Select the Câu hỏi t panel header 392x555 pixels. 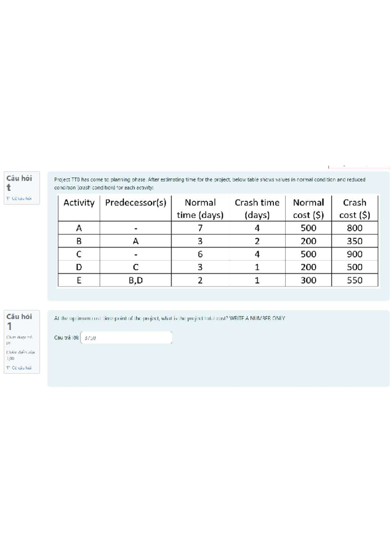tap(19, 182)
